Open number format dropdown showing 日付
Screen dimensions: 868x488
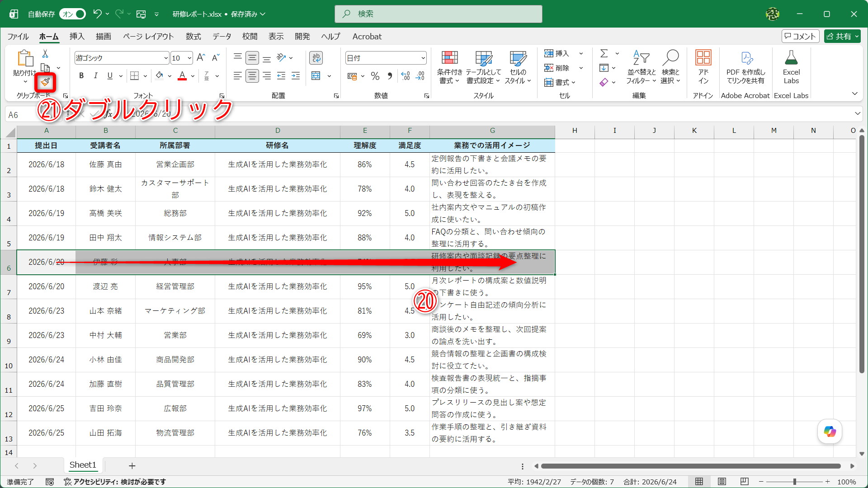tap(386, 58)
